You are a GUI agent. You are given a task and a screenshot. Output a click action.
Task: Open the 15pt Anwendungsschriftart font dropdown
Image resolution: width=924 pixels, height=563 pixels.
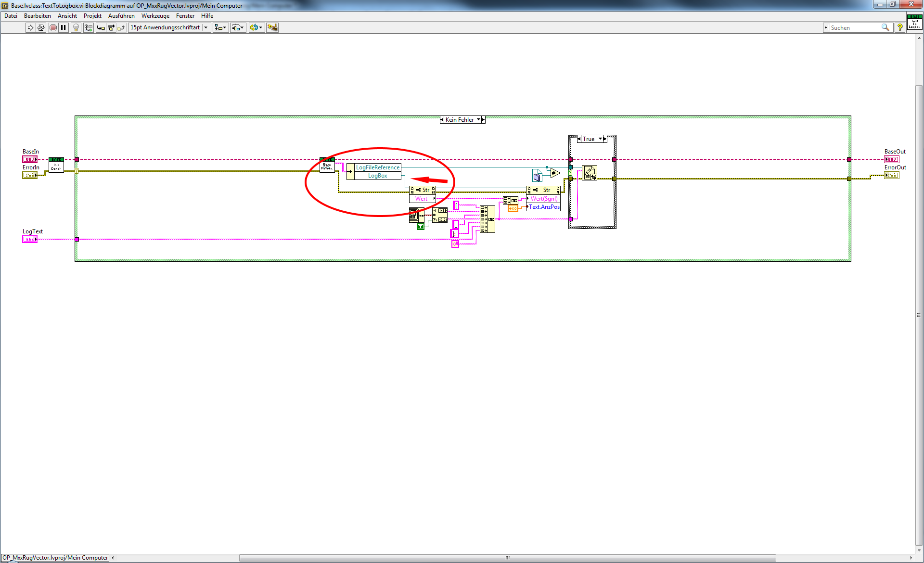(169, 28)
